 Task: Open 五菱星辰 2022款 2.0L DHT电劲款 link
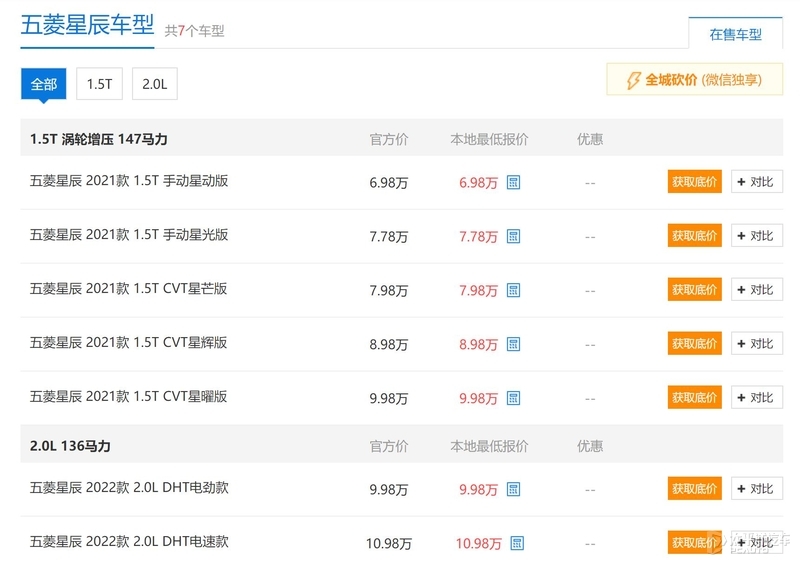click(x=129, y=488)
